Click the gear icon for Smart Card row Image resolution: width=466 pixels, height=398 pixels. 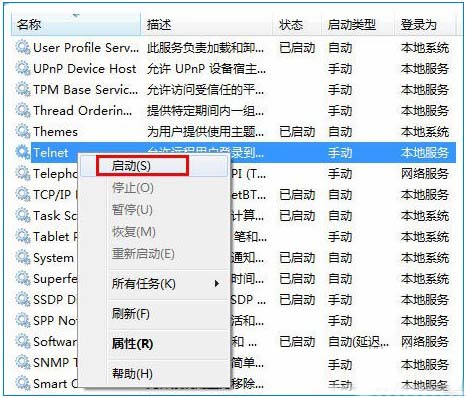pyautogui.click(x=23, y=383)
